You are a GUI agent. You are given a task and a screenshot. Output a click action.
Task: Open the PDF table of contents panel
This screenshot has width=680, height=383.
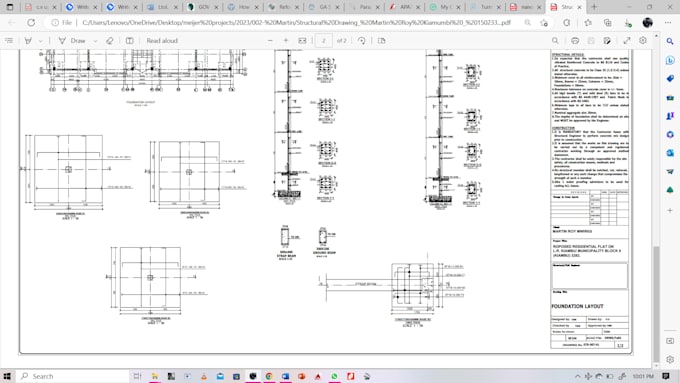coord(9,40)
